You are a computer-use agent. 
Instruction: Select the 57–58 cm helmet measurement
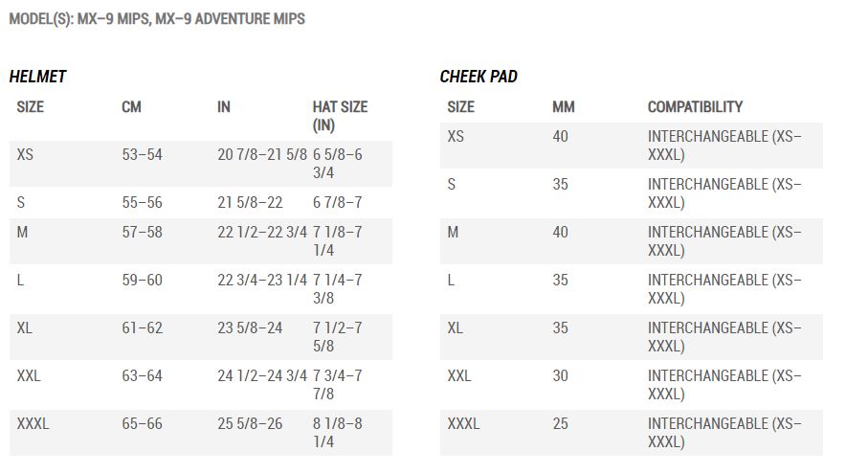click(143, 232)
